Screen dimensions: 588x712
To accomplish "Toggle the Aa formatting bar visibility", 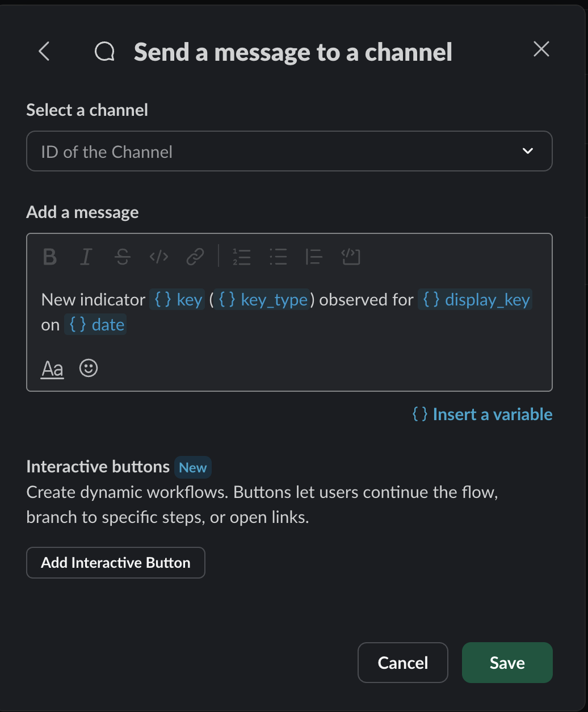I will tap(52, 368).
